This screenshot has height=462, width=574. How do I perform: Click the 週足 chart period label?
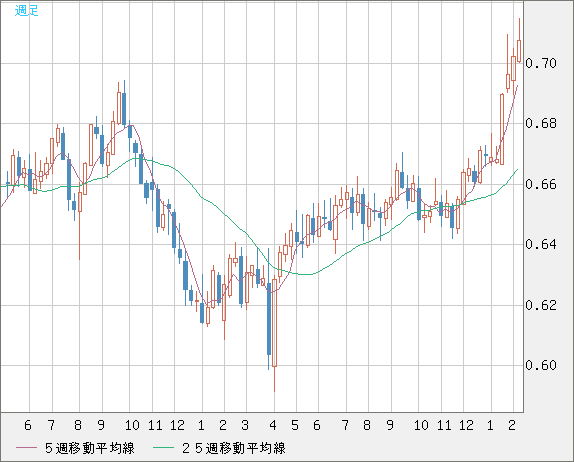(x=26, y=10)
